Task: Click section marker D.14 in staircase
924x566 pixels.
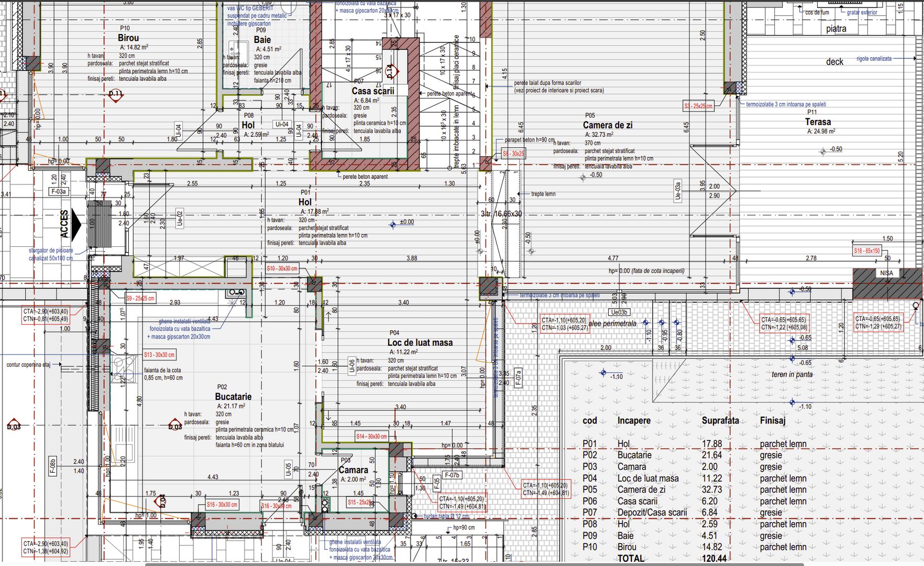Action: pyautogui.click(x=391, y=71)
